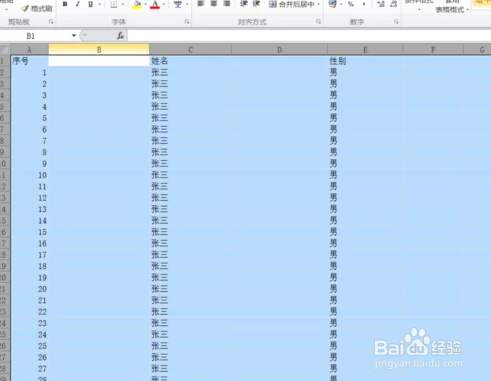Click the cell with number 27 in column A

(x=29, y=369)
